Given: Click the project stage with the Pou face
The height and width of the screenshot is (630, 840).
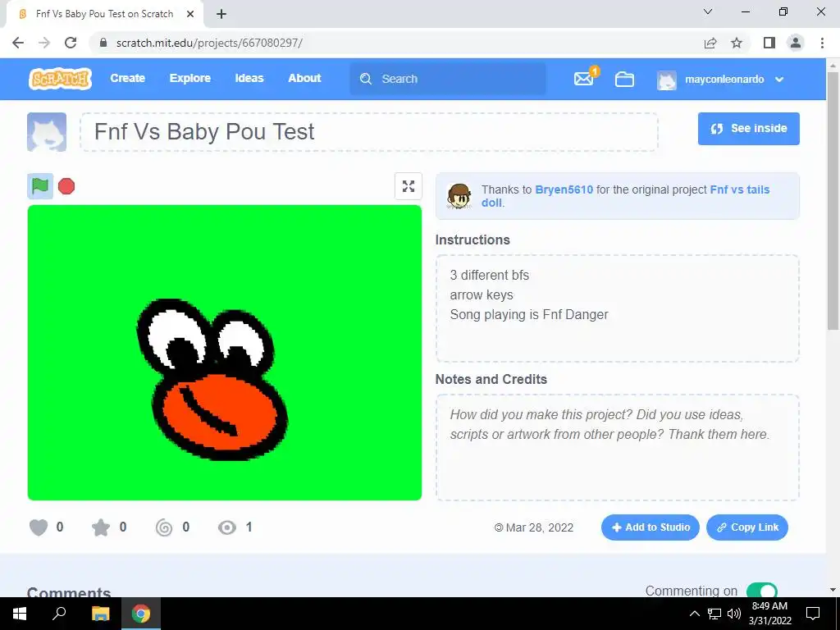Looking at the screenshot, I should (x=225, y=353).
